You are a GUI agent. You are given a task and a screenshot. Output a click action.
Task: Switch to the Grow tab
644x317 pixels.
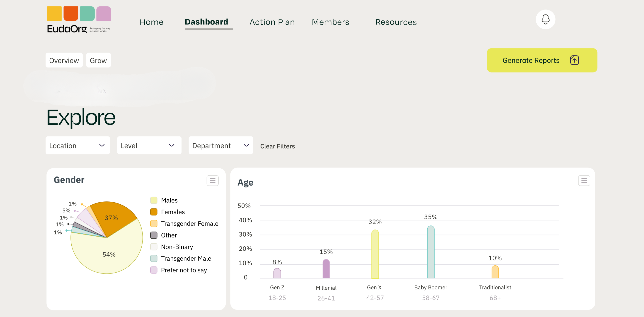click(98, 60)
